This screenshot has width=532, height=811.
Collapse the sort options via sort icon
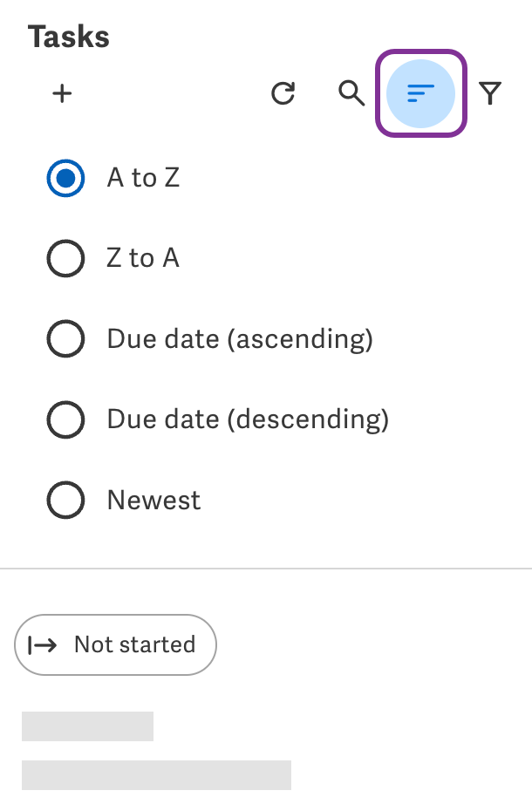click(420, 93)
